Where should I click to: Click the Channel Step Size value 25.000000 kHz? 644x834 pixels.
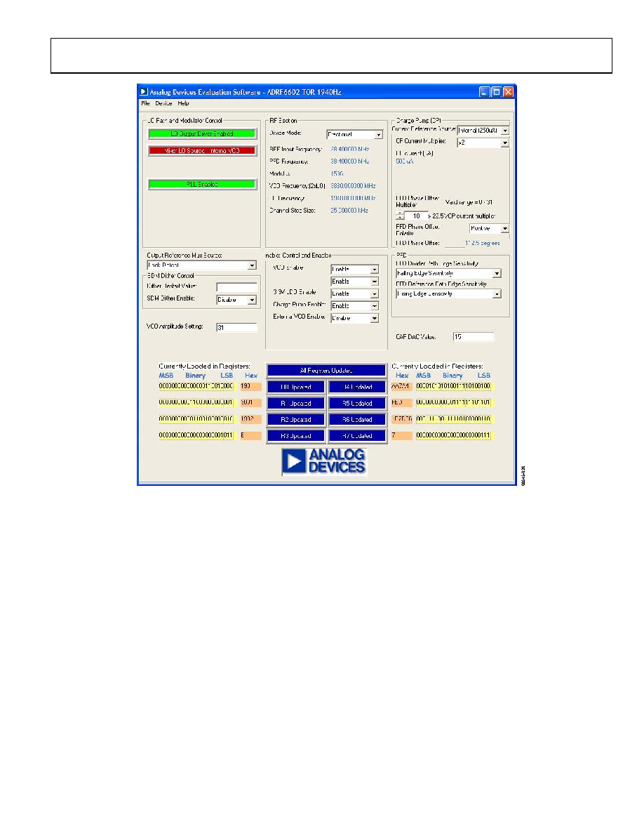(349, 211)
